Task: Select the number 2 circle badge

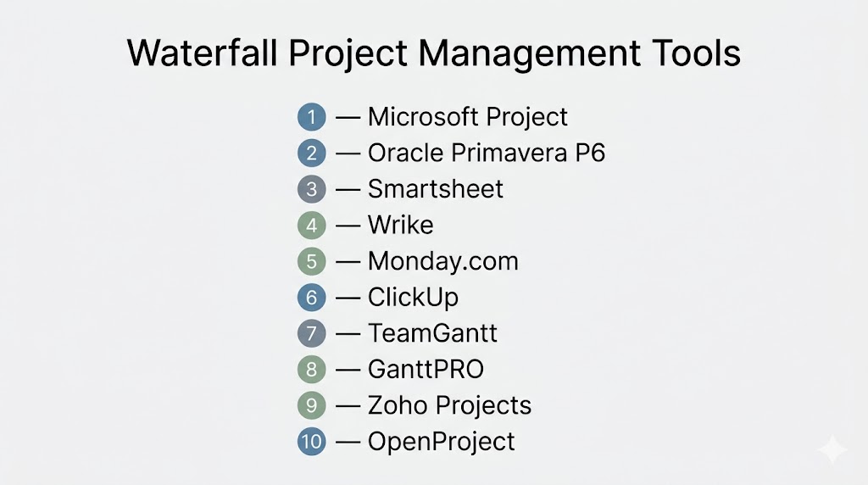Action: coord(311,153)
